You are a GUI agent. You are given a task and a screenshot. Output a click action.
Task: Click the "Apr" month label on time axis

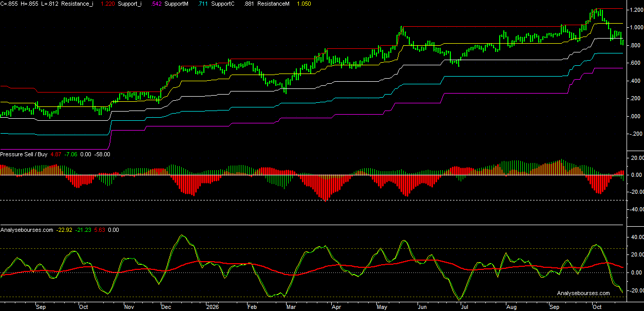[x=336, y=307]
